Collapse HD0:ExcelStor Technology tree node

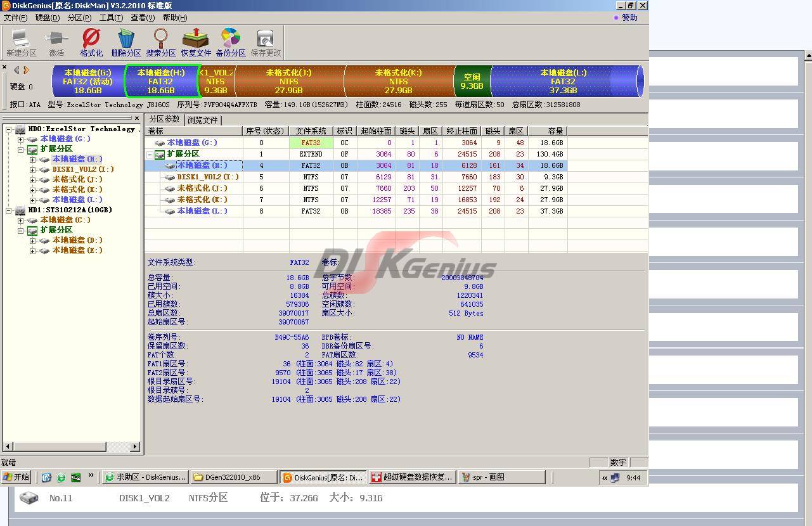(x=9, y=129)
